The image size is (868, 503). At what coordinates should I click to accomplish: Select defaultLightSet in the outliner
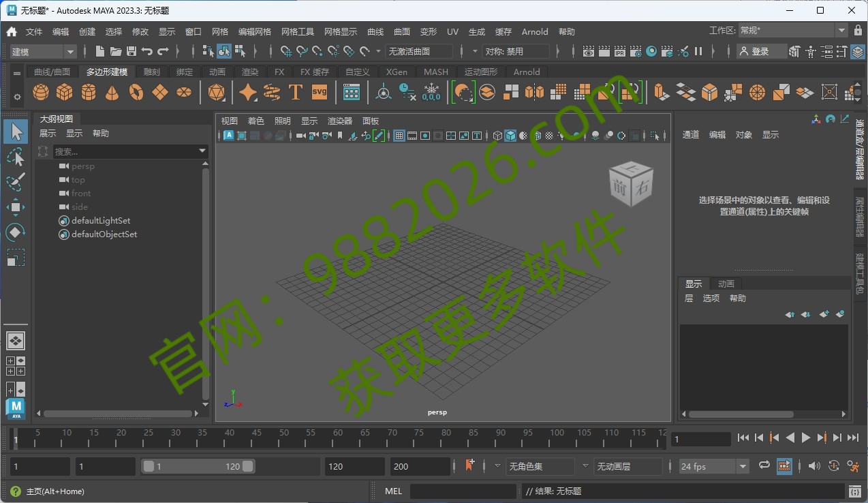click(x=101, y=221)
